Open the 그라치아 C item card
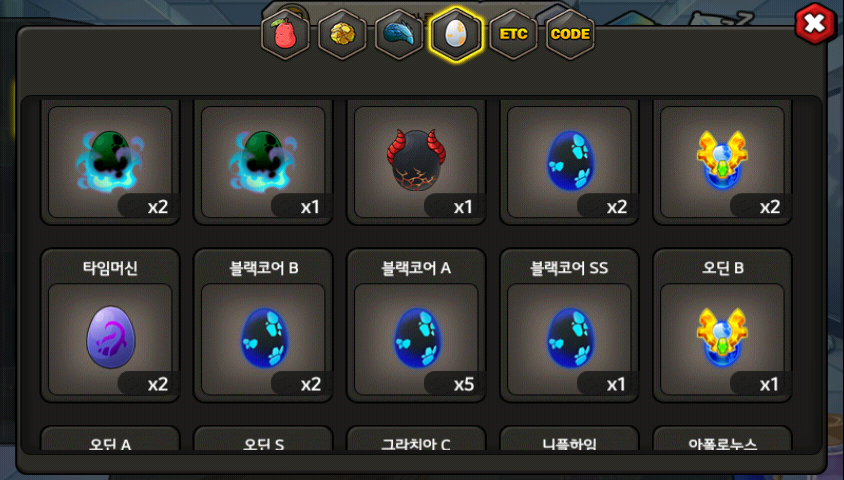This screenshot has width=844, height=480. pyautogui.click(x=416, y=439)
